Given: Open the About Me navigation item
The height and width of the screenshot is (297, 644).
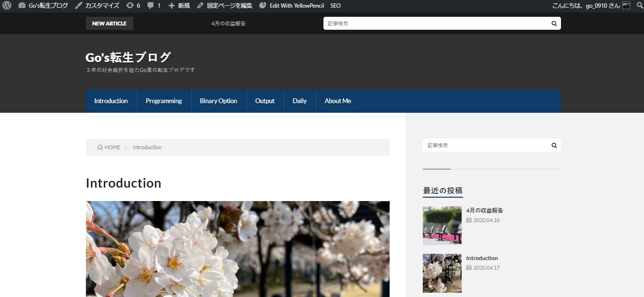Looking at the screenshot, I should point(338,101).
